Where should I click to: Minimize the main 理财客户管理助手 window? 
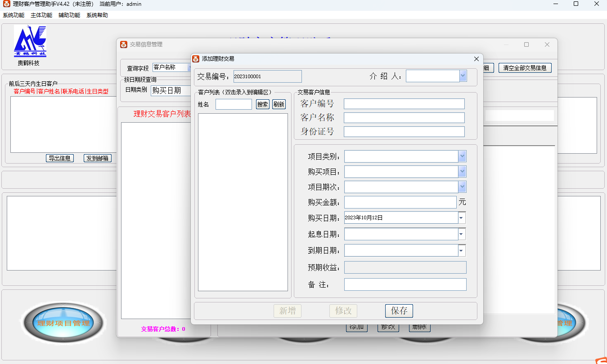tap(556, 4)
